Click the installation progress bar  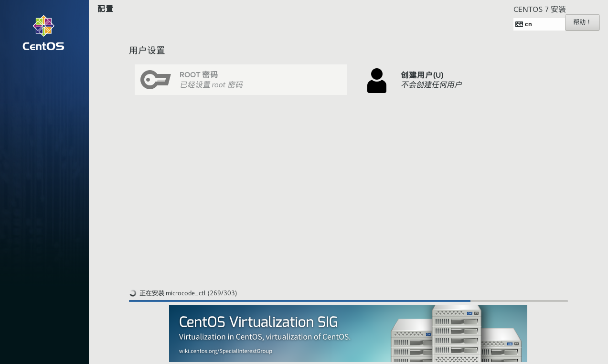click(x=348, y=301)
